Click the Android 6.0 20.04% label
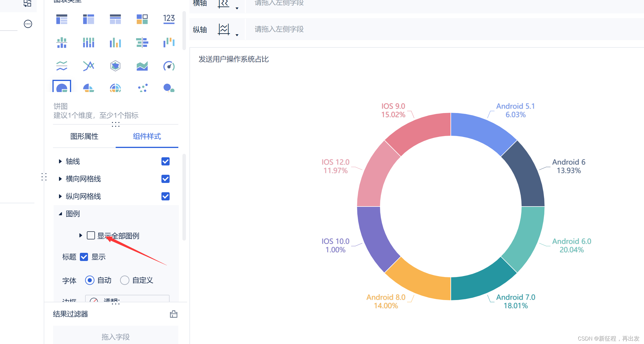The height and width of the screenshot is (344, 644). [x=572, y=245]
